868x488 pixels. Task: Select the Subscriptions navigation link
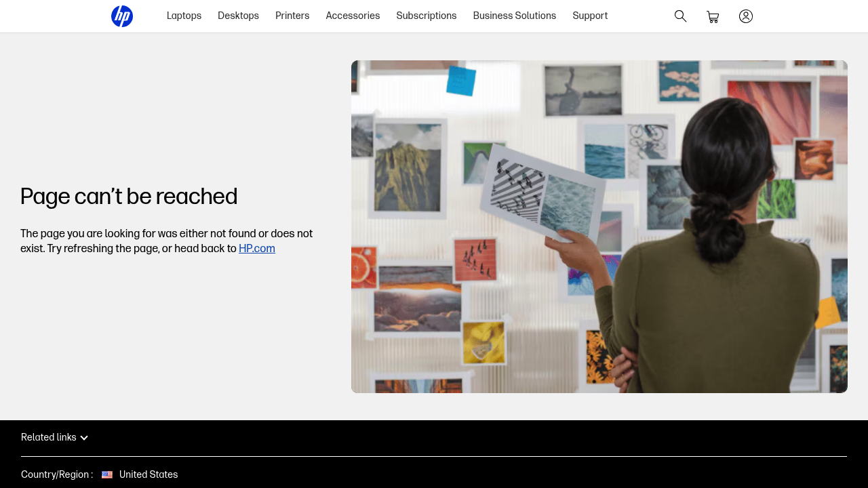click(426, 16)
